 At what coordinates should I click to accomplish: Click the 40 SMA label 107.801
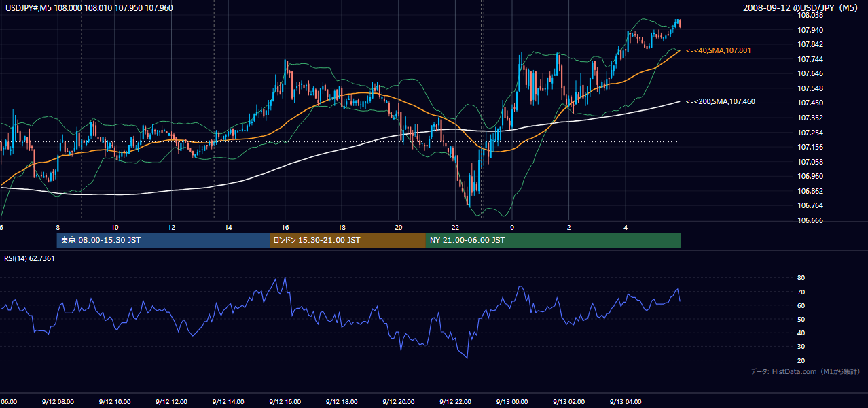[719, 51]
